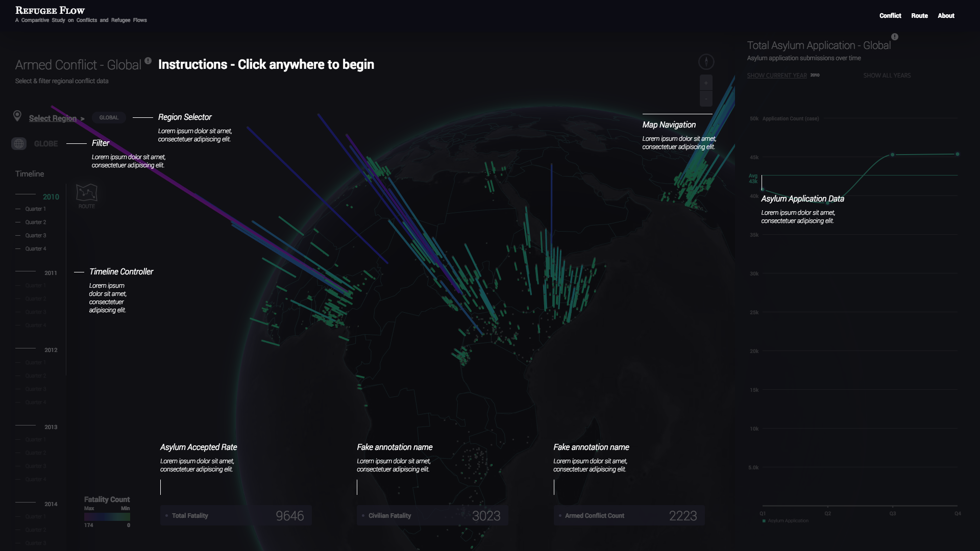Click SHOW ALL YEARS link
The image size is (980, 551).
pyautogui.click(x=887, y=76)
